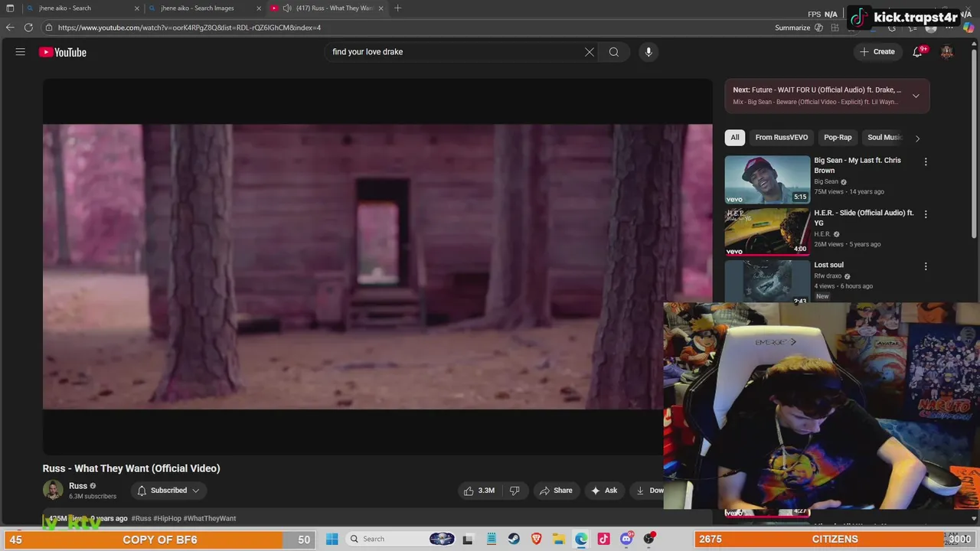The height and width of the screenshot is (551, 980).
Task: Open options for Lost soul video
Action: pos(926,266)
